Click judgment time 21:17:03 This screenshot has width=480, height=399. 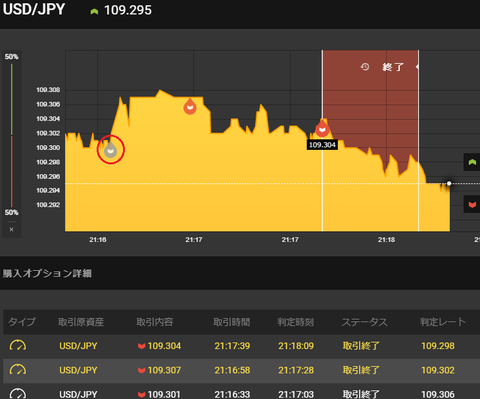[x=296, y=394]
